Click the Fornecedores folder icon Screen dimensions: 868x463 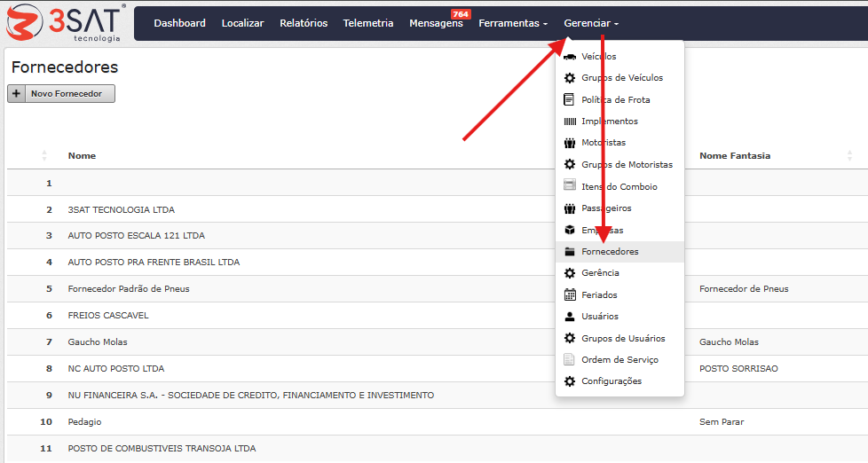coord(570,252)
